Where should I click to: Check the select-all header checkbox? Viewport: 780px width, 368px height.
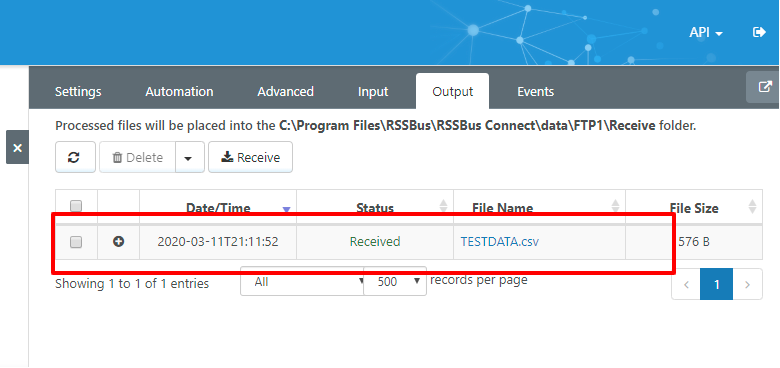(76, 205)
